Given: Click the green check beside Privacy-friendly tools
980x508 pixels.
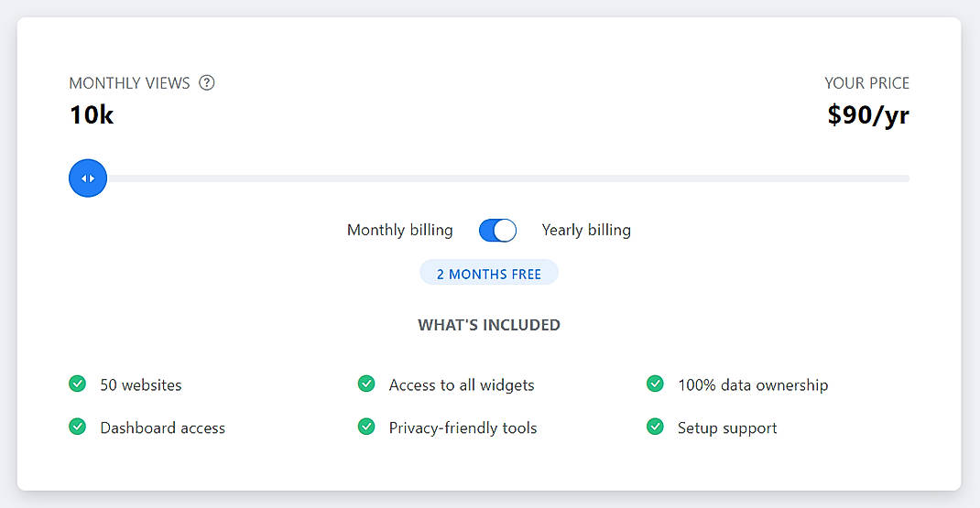Looking at the screenshot, I should (x=366, y=427).
